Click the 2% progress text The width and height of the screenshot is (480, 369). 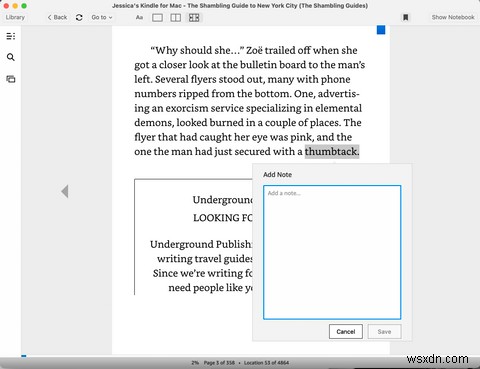tap(195, 363)
